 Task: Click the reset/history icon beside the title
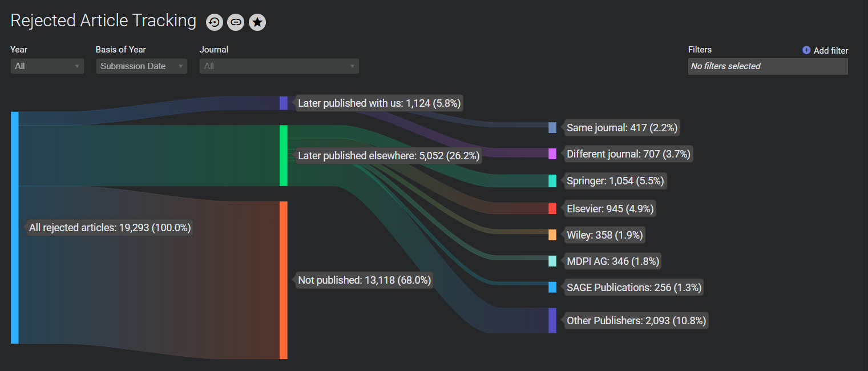coord(214,22)
